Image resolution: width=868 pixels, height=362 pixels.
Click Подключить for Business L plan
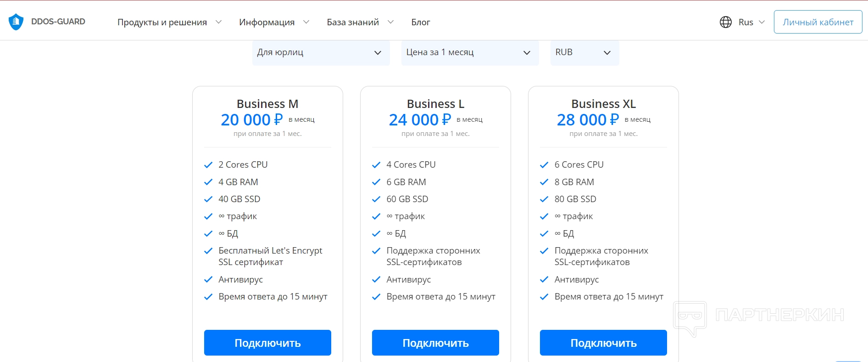[x=435, y=343]
